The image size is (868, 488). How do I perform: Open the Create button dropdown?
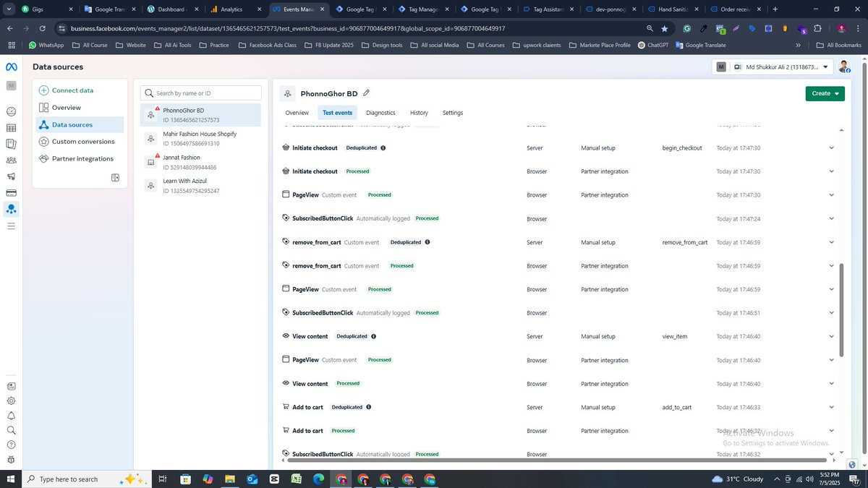click(825, 93)
